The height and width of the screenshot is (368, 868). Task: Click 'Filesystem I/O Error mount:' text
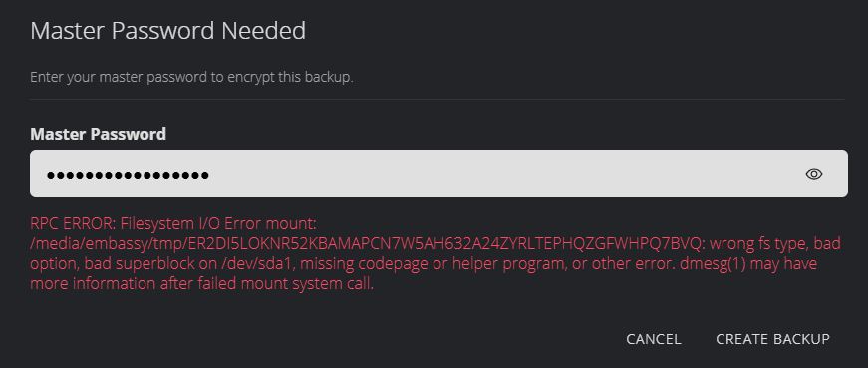point(213,224)
